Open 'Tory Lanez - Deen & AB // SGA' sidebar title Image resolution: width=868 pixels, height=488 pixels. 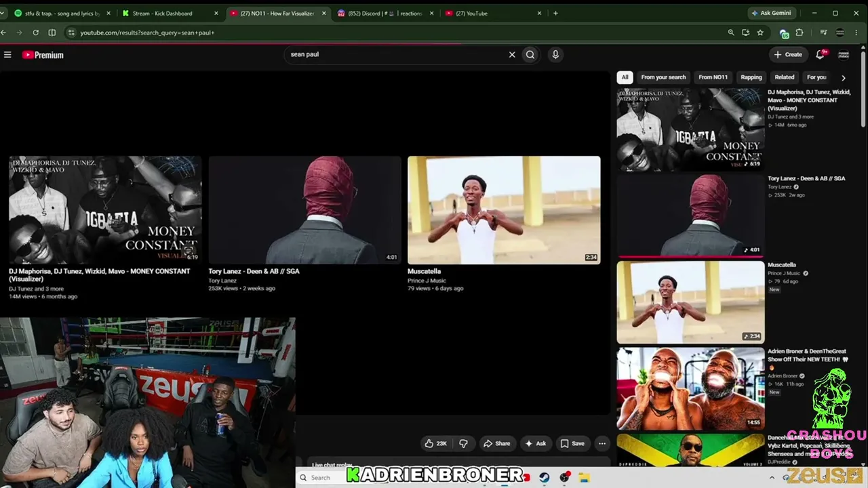806,178
